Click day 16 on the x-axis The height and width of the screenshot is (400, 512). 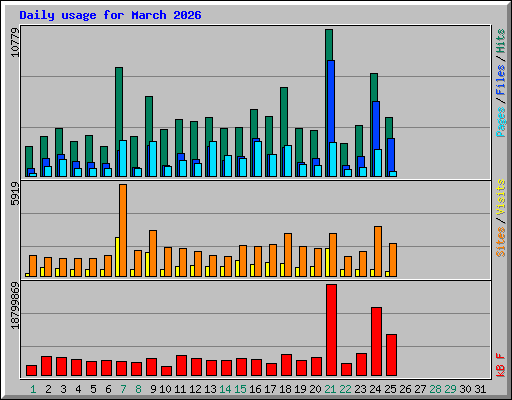tap(255, 389)
